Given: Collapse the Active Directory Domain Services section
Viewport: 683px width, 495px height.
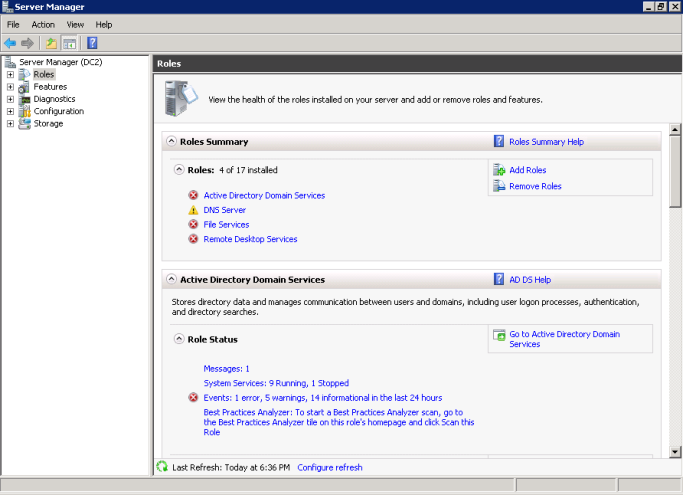Looking at the screenshot, I should pyautogui.click(x=172, y=279).
